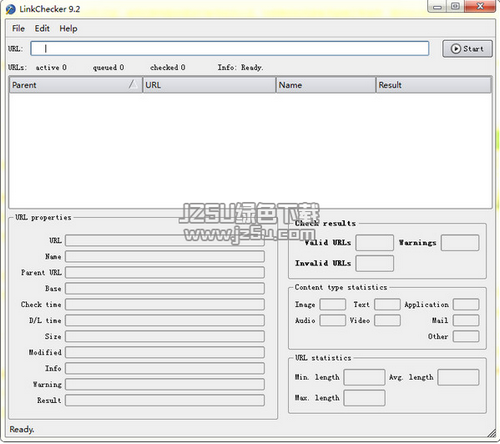Click the LinkChecker app icon in title bar
The height and width of the screenshot is (444, 500).
(11, 9)
